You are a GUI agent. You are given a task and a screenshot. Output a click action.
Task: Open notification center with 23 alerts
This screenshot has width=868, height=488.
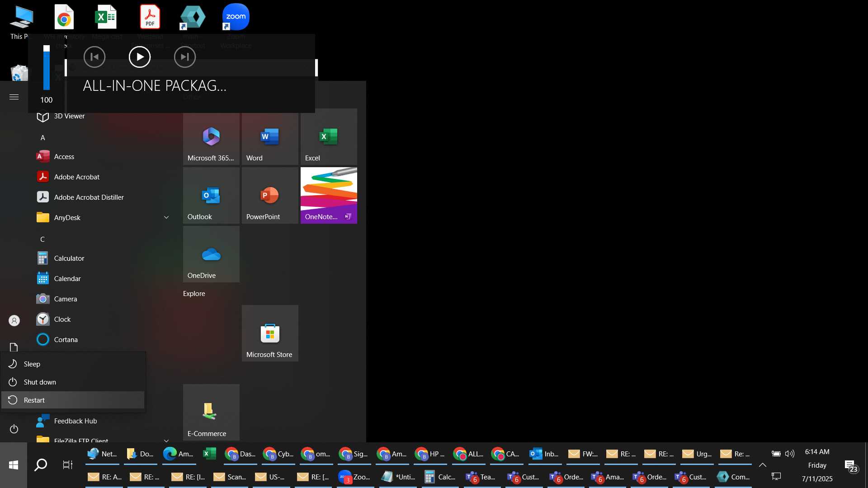(850, 466)
